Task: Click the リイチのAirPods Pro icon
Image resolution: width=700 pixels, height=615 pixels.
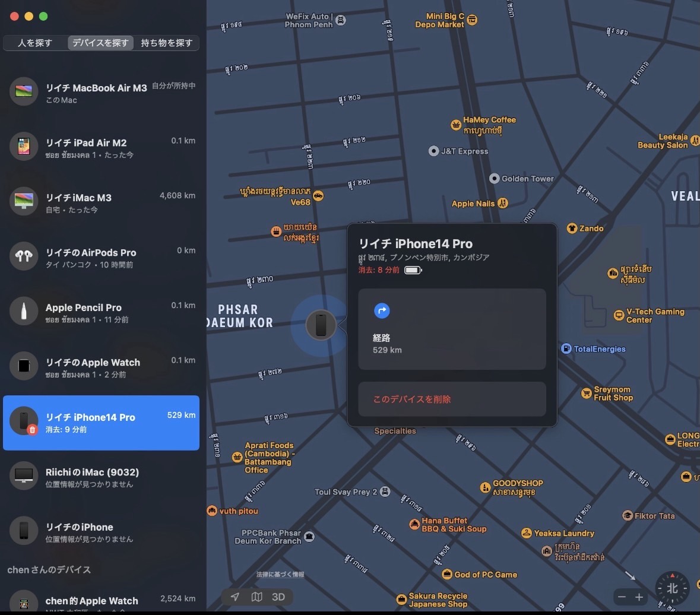Action: 24,256
